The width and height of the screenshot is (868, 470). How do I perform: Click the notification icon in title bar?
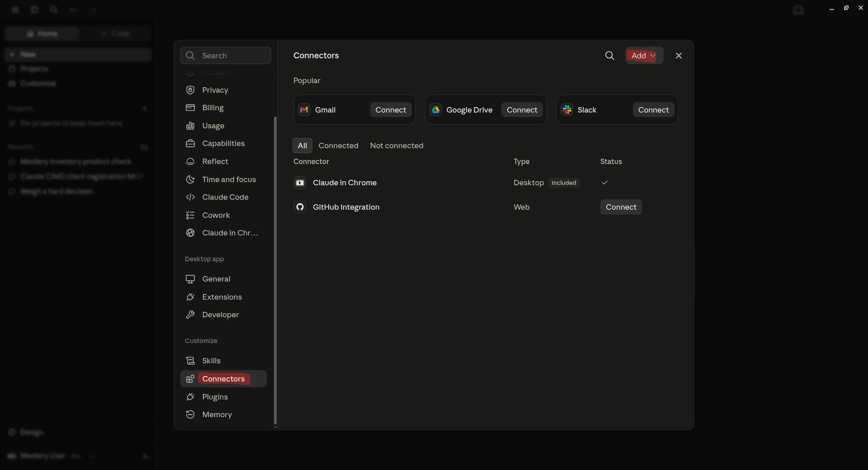click(798, 9)
